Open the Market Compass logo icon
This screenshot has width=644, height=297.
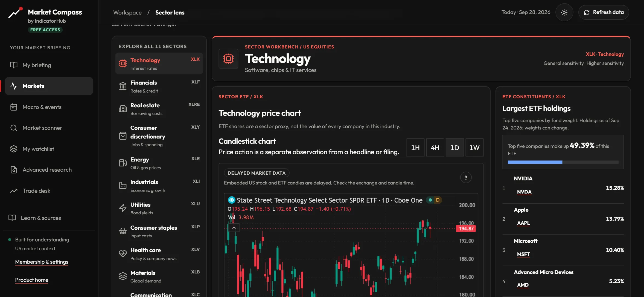coord(15,13)
